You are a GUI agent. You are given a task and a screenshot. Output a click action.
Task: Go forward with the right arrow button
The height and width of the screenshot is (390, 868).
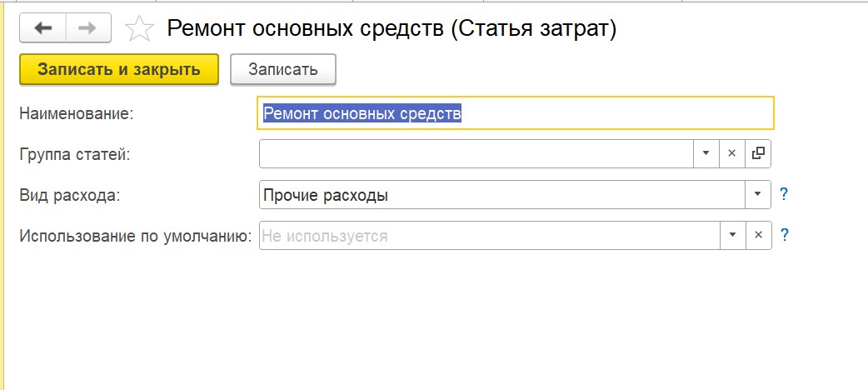pos(88,28)
